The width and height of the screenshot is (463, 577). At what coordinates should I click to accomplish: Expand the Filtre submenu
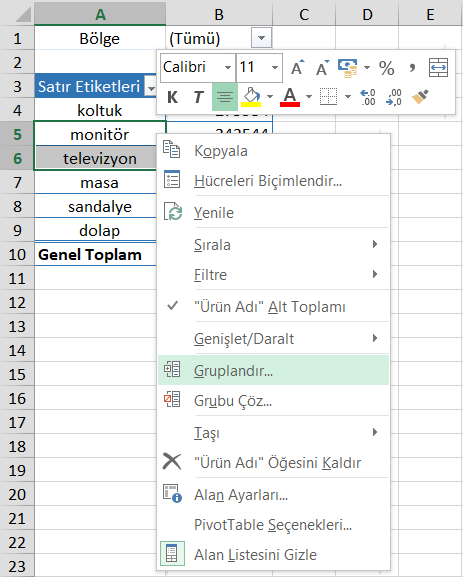[273, 275]
